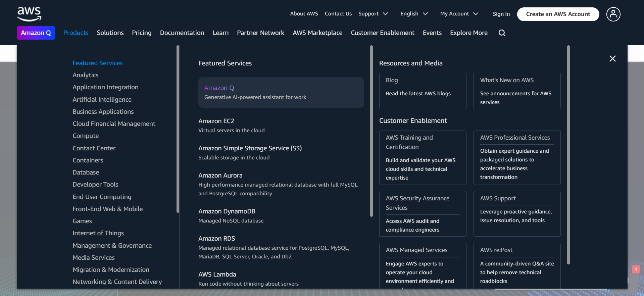Open the AWS Managed Services card
Screen dimensions: 644x296
[423, 265]
